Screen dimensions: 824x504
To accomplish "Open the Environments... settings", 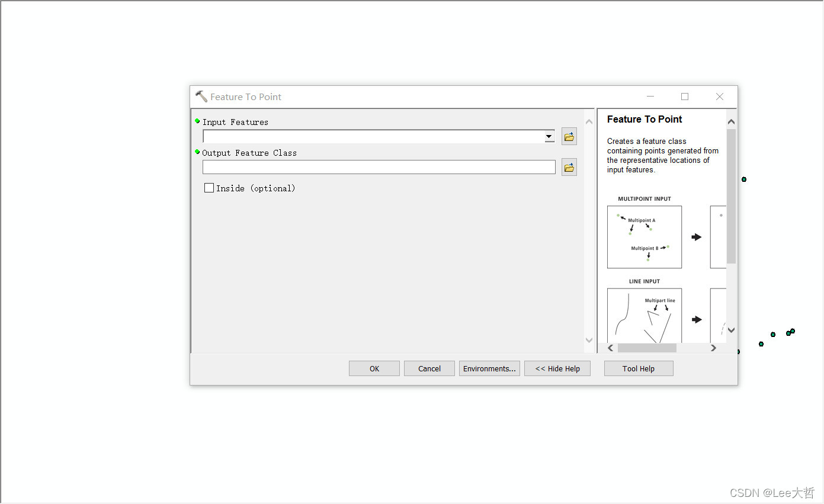I will coord(489,368).
